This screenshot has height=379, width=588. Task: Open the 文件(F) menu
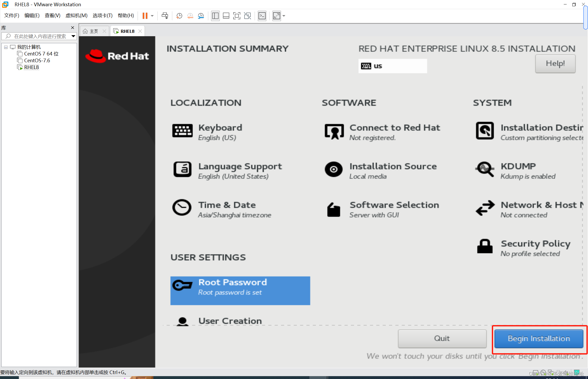(x=12, y=16)
